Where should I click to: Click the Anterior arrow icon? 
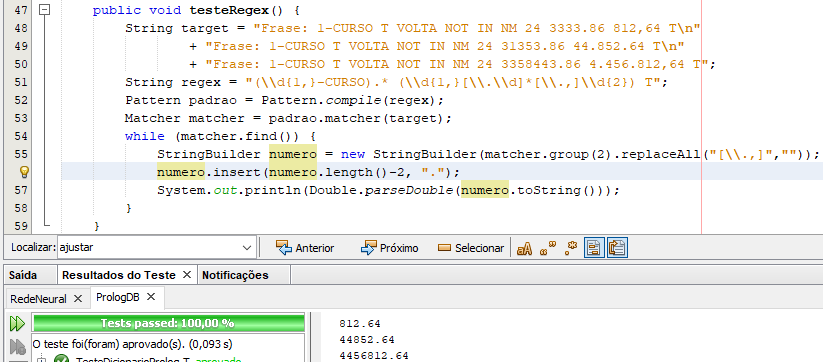coord(284,248)
